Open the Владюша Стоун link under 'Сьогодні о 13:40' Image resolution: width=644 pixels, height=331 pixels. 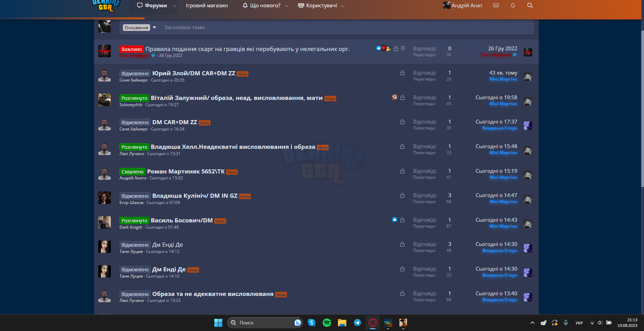[x=499, y=300]
